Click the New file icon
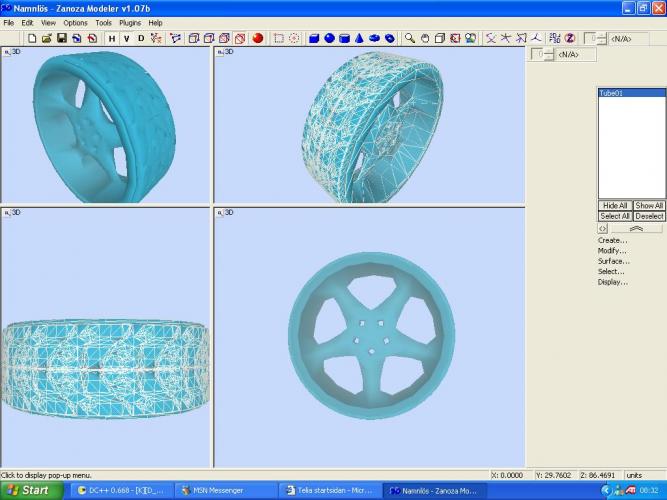 [32, 38]
